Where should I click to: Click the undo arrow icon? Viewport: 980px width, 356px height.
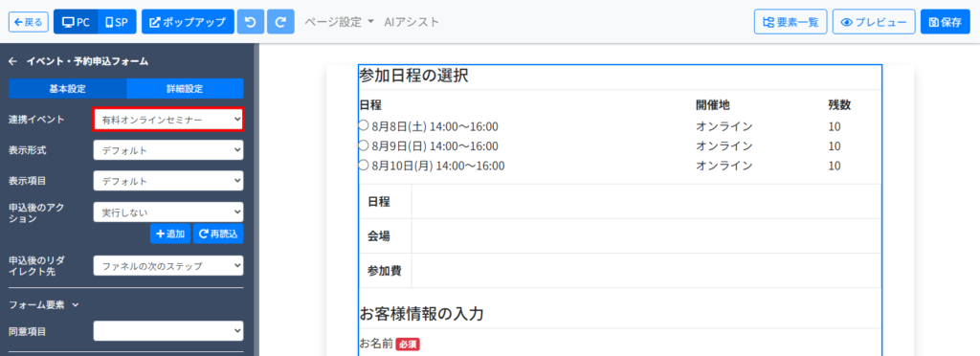coord(251,22)
